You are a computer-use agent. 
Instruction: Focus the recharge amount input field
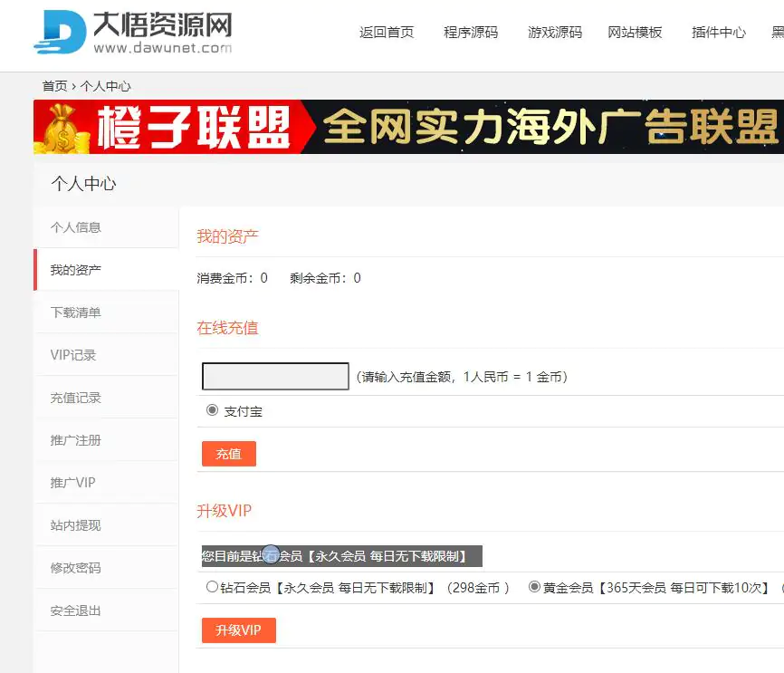(275, 376)
